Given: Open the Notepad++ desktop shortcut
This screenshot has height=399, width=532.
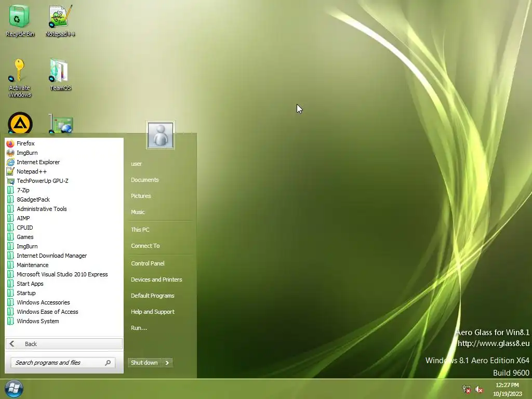Looking at the screenshot, I should (x=60, y=20).
